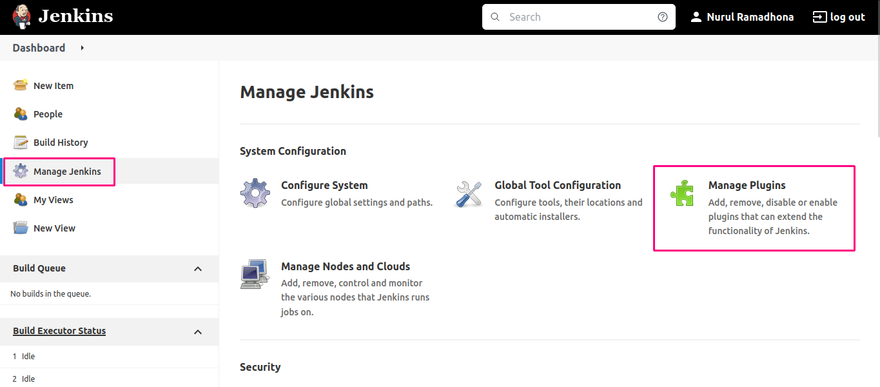Open My Views from sidebar
The height and width of the screenshot is (387, 880).
pos(53,200)
